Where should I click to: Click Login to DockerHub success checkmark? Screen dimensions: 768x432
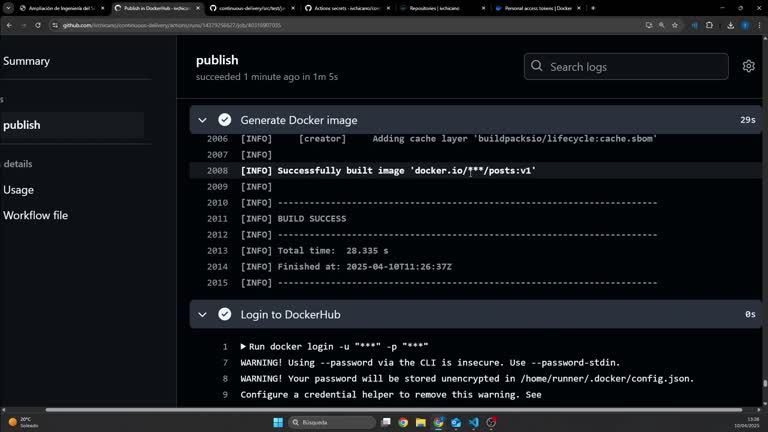(x=225, y=314)
